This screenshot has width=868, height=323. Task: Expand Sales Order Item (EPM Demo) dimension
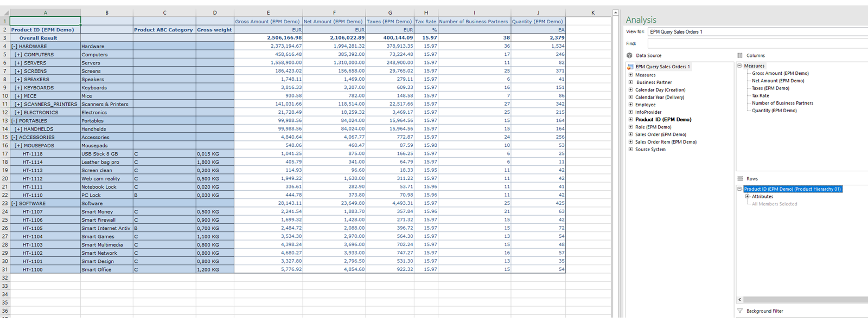click(x=630, y=142)
